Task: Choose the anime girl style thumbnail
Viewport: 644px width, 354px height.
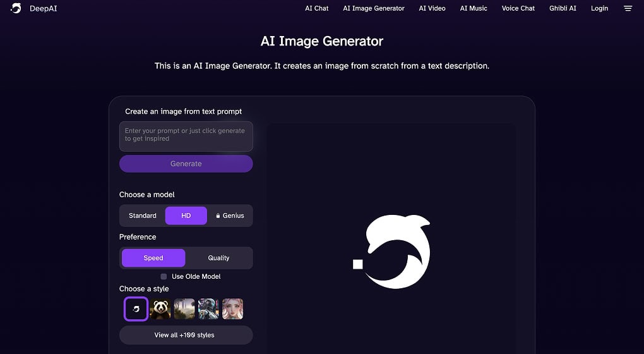Action: pos(233,308)
